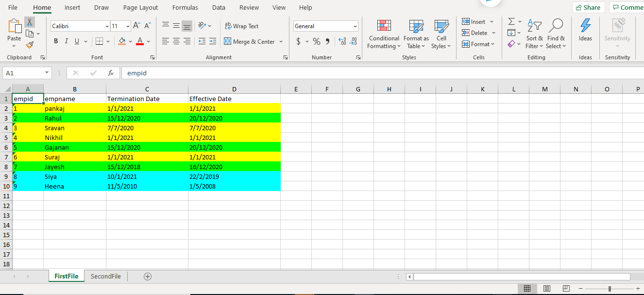This screenshot has width=644, height=295.
Task: Select Normal view in status bar
Action: pos(527,289)
